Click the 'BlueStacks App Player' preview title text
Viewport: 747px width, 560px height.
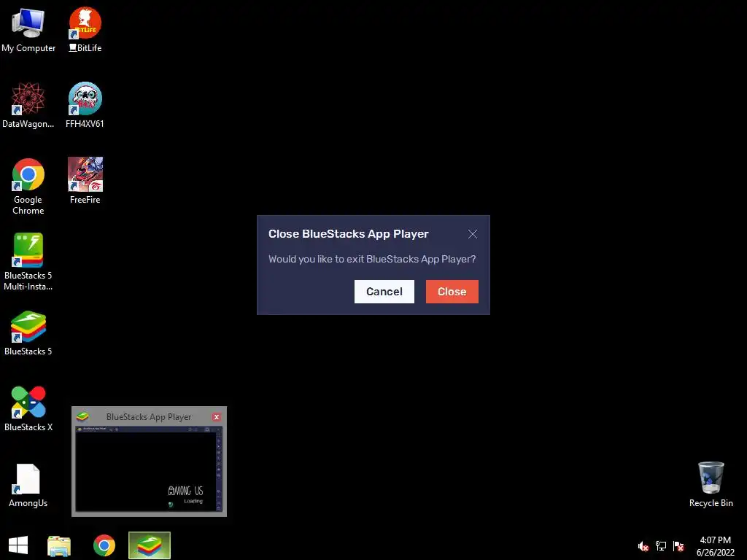click(x=149, y=417)
